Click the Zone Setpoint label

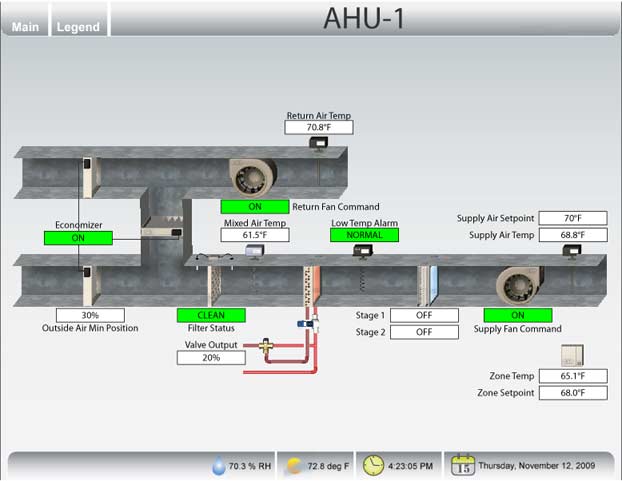[x=506, y=393]
